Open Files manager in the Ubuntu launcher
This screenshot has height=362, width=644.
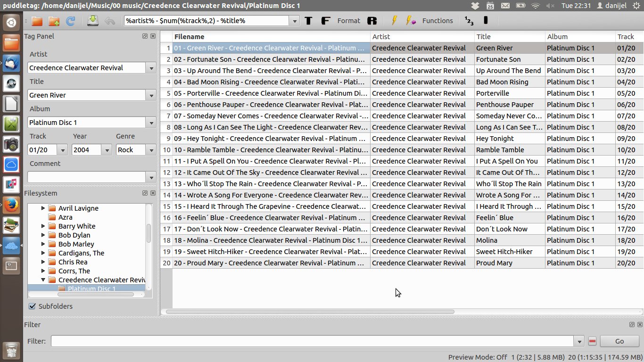11,44
